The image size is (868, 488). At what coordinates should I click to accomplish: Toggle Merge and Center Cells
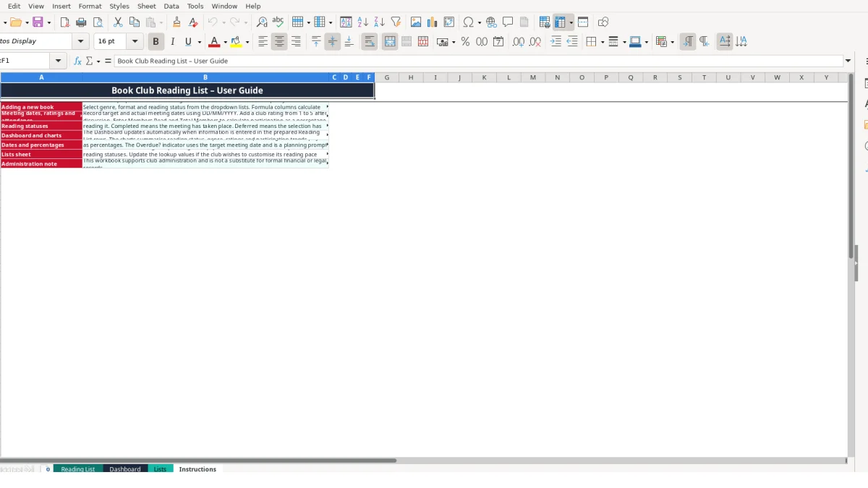click(x=390, y=42)
